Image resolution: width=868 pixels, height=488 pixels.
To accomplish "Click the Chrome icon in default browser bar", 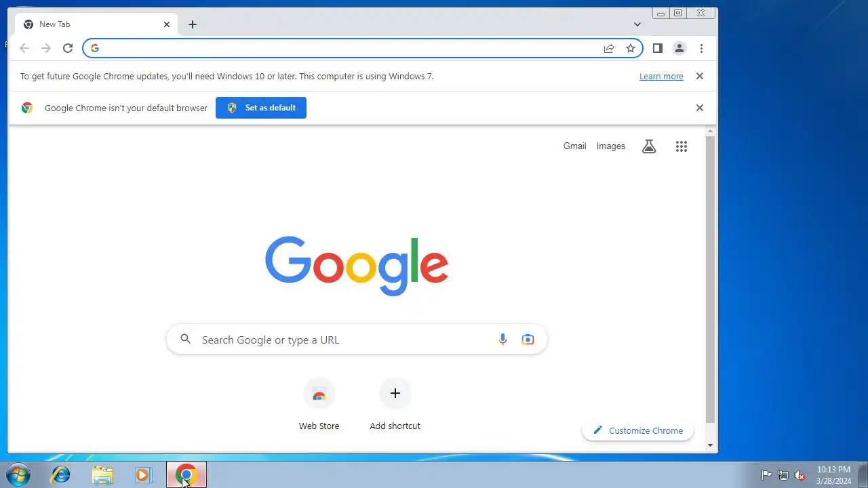I will [27, 108].
